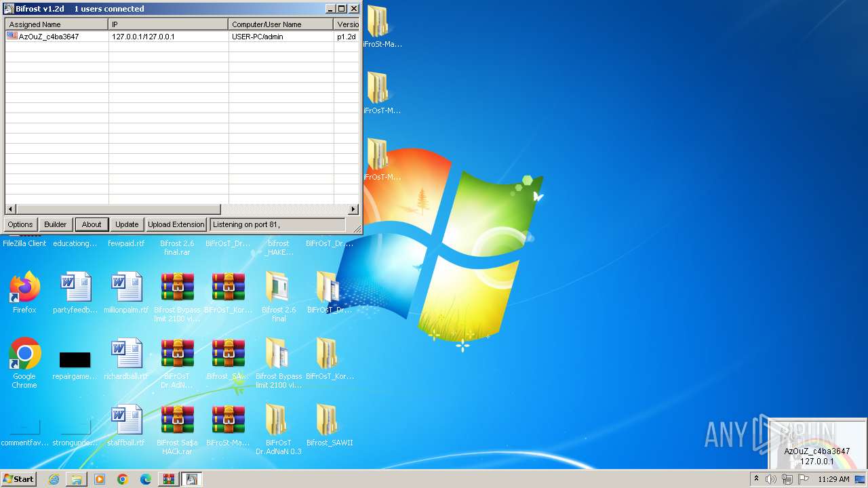Click the network tray icon
The height and width of the screenshot is (488, 868).
click(787, 479)
